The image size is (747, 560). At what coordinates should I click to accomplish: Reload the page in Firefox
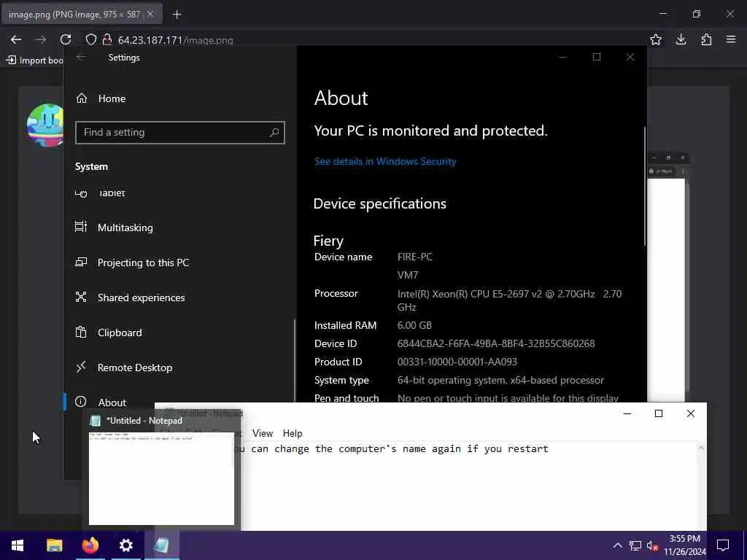[66, 40]
